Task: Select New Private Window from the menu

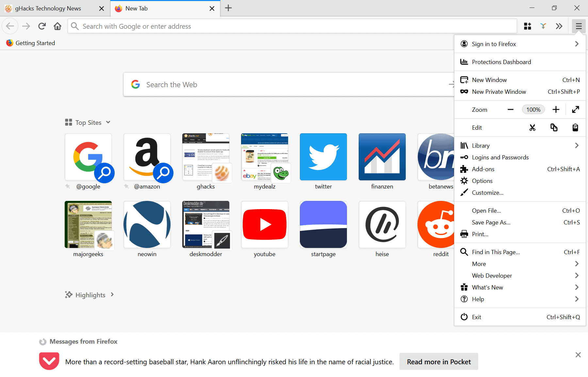Action: pos(499,91)
